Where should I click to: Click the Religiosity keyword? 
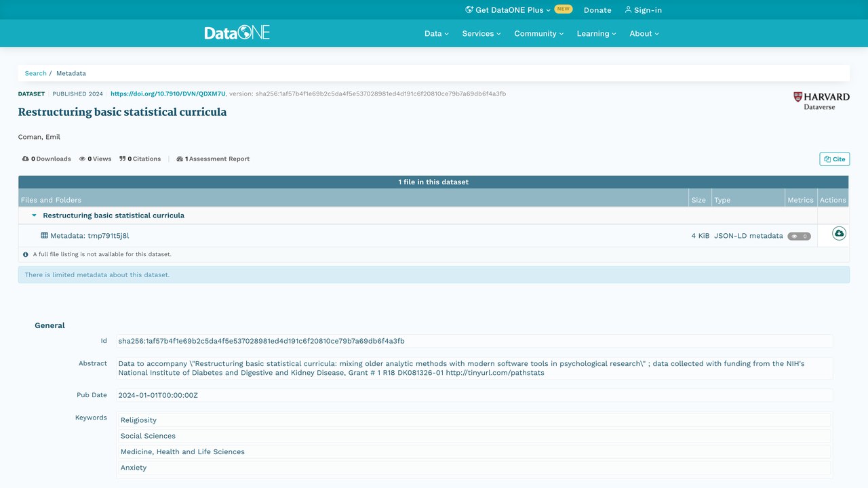(x=473, y=420)
